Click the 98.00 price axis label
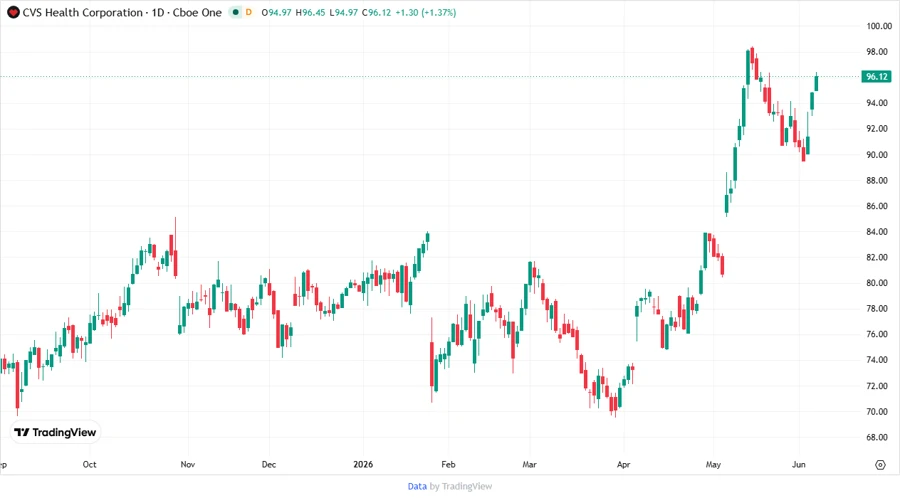 pos(877,52)
